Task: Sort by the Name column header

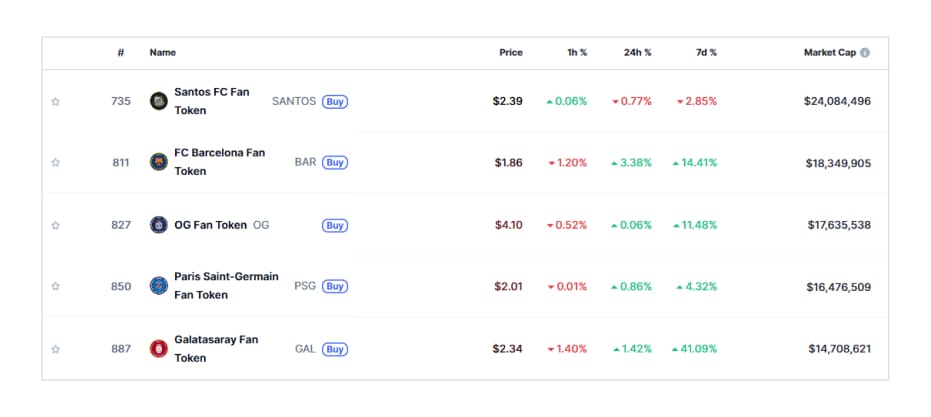Action: point(162,53)
